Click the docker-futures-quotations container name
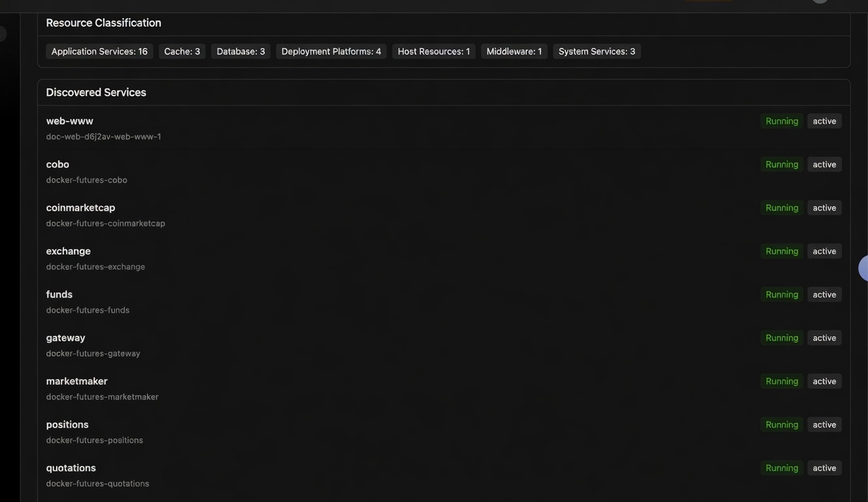This screenshot has height=502, width=868. tap(98, 484)
